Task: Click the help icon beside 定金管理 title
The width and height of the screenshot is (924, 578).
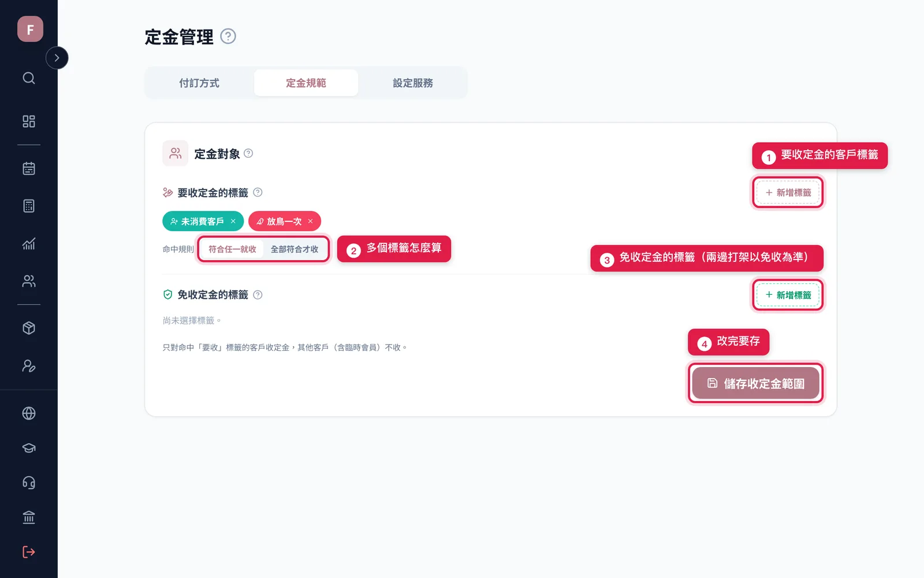Action: point(228,36)
